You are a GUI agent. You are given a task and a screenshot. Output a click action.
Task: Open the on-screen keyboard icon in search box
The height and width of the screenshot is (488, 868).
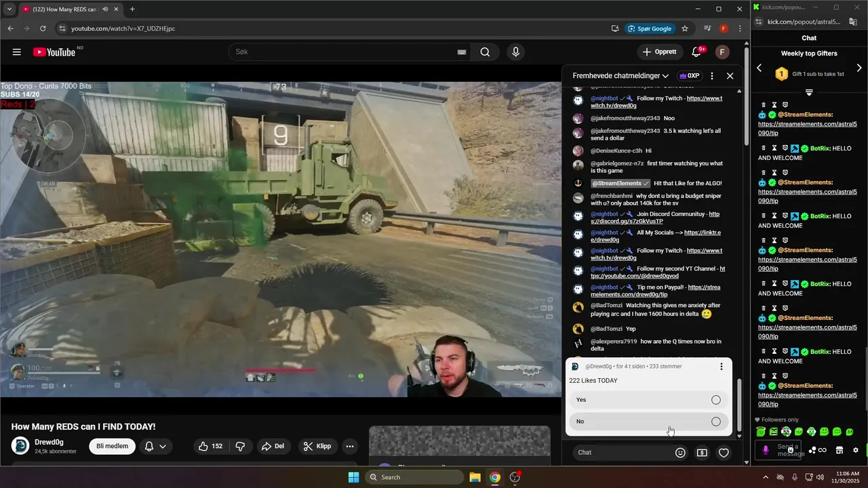[462, 52]
